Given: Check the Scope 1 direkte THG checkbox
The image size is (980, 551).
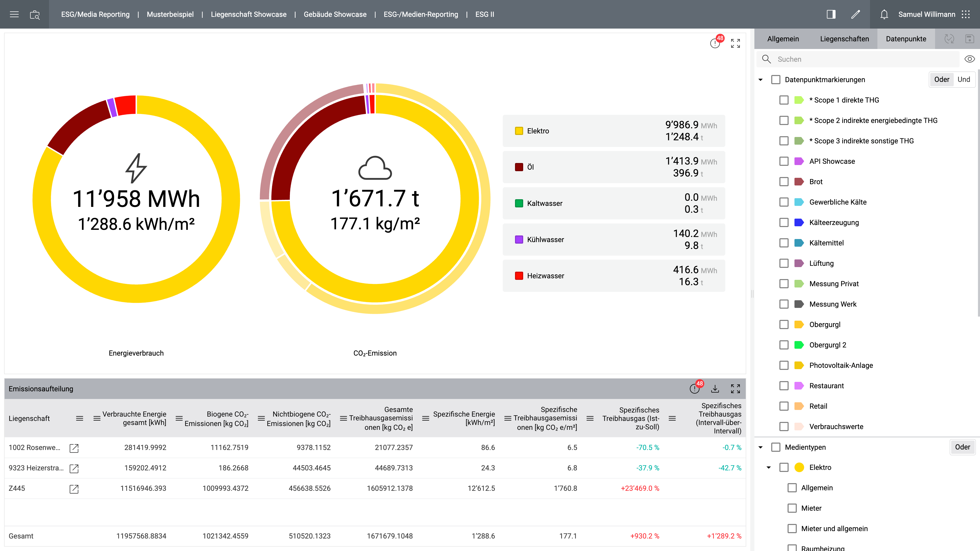Looking at the screenshot, I should point(784,100).
